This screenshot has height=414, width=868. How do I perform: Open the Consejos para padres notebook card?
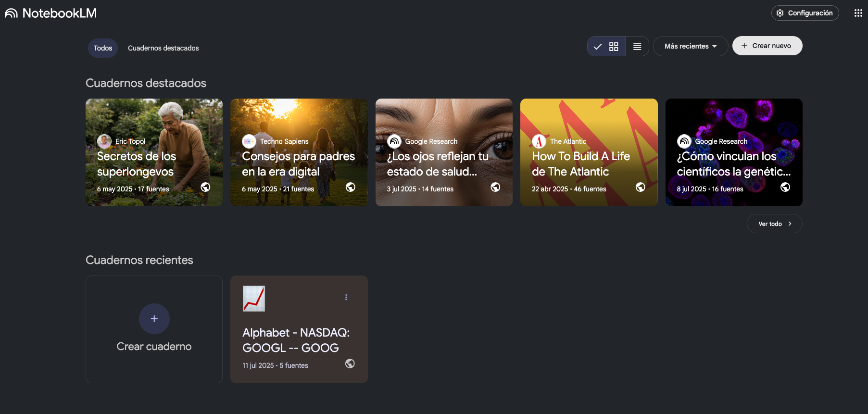pos(299,163)
